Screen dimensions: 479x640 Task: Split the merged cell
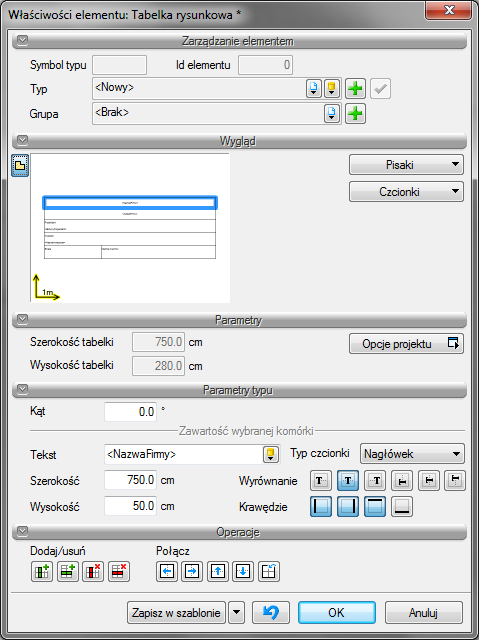point(269,571)
